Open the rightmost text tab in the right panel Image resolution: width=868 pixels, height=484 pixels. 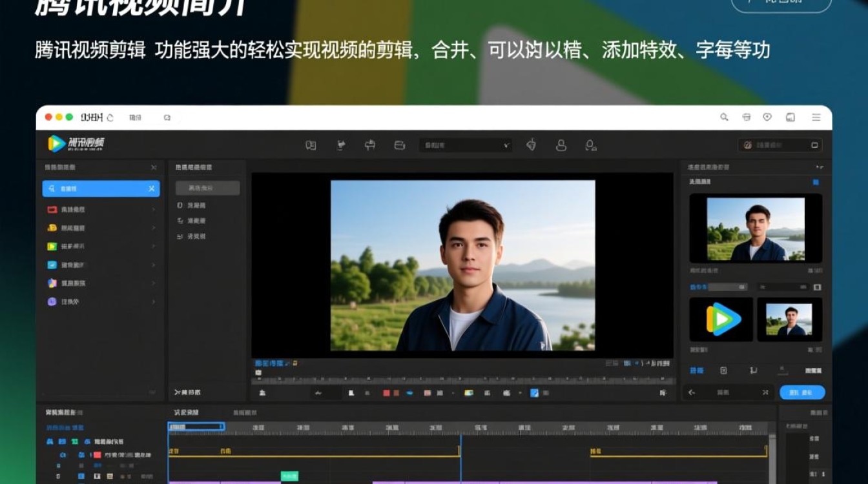click(813, 370)
